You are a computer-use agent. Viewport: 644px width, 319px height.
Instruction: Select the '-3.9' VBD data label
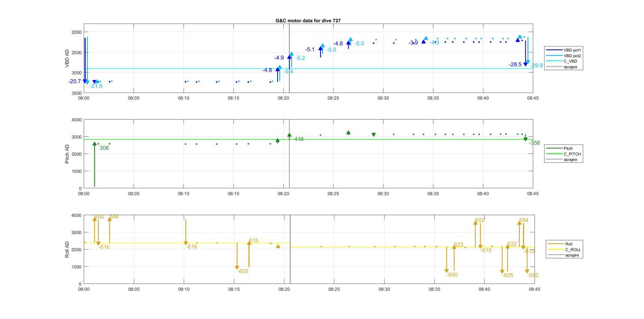[x=413, y=43]
